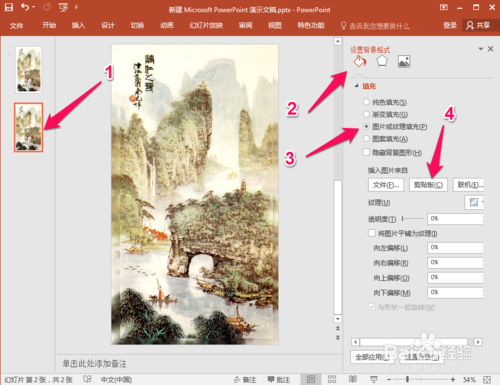Toggle the 备注 notes button in status bar
Screen dimensions: 500x385
point(245,380)
